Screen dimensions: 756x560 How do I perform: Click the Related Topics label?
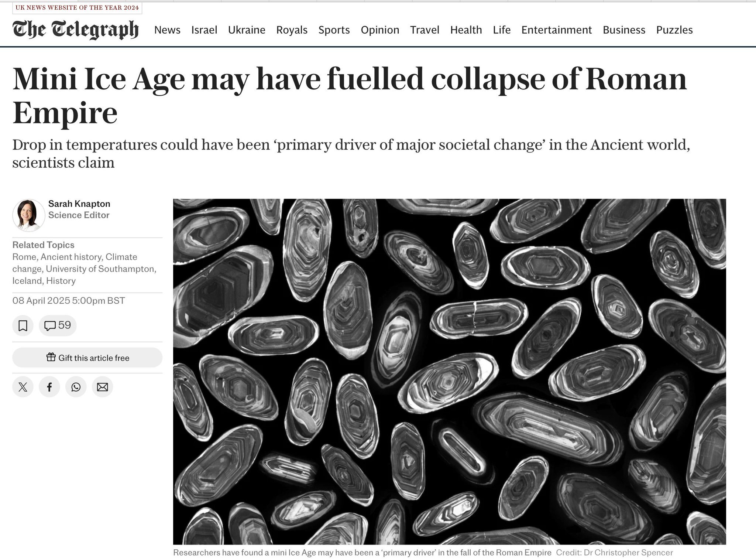(x=43, y=245)
